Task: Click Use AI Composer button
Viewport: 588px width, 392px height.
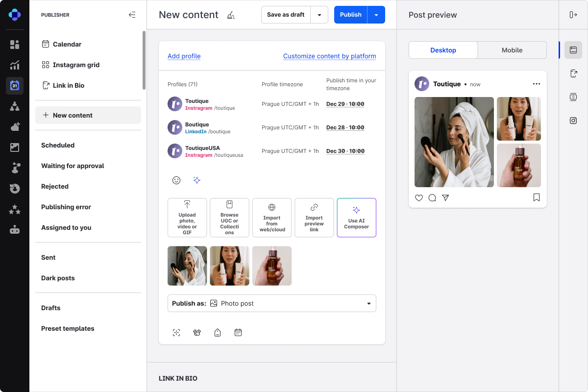Action: click(356, 218)
